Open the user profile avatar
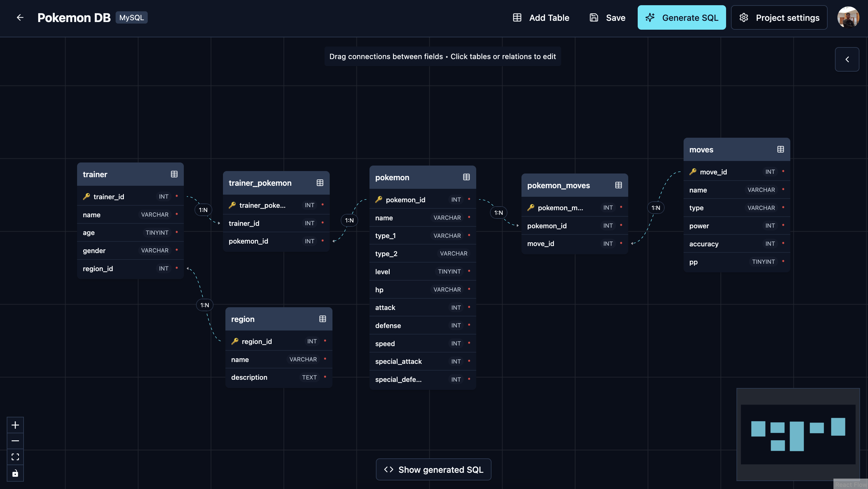 (848, 17)
